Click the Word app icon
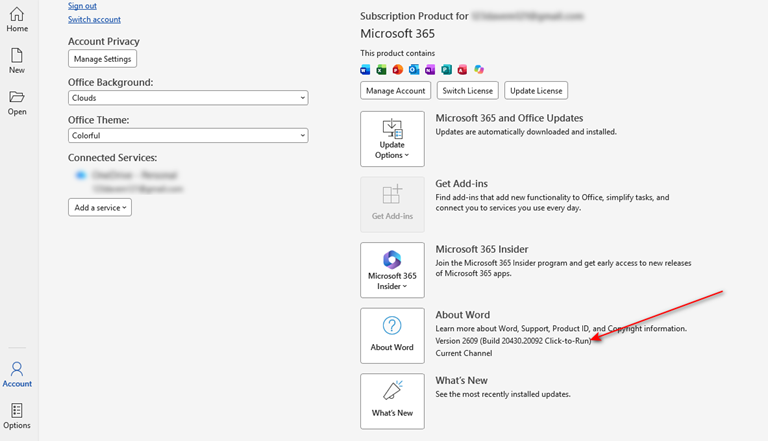The width and height of the screenshot is (768, 441). pos(365,70)
